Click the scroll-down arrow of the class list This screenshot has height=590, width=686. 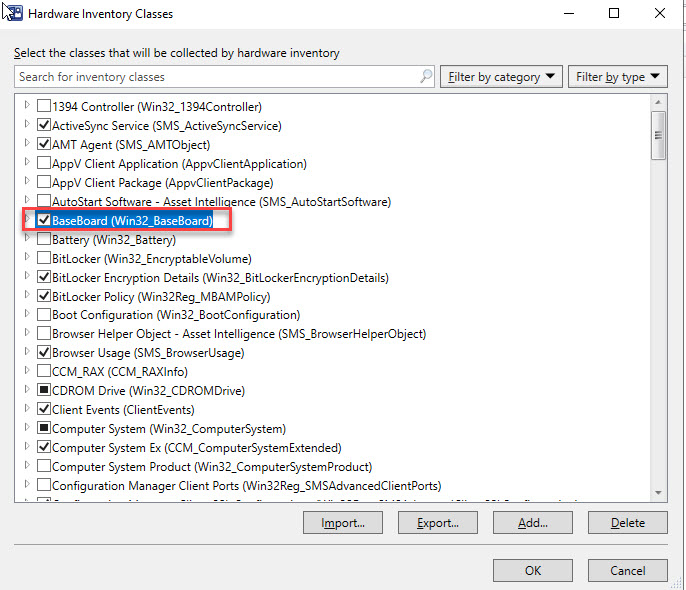pyautogui.click(x=659, y=492)
